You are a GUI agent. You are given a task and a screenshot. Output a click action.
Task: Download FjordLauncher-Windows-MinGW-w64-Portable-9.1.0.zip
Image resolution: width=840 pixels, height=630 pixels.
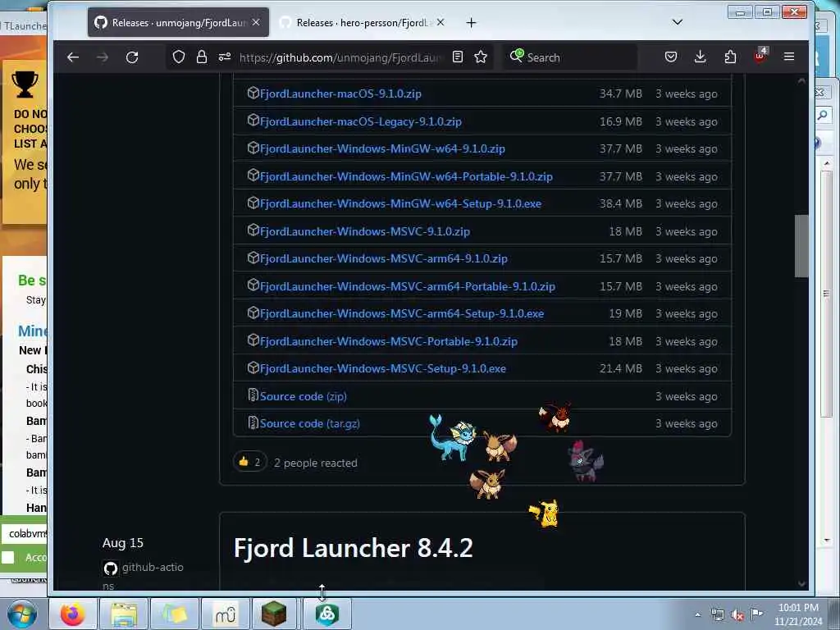coord(406,177)
